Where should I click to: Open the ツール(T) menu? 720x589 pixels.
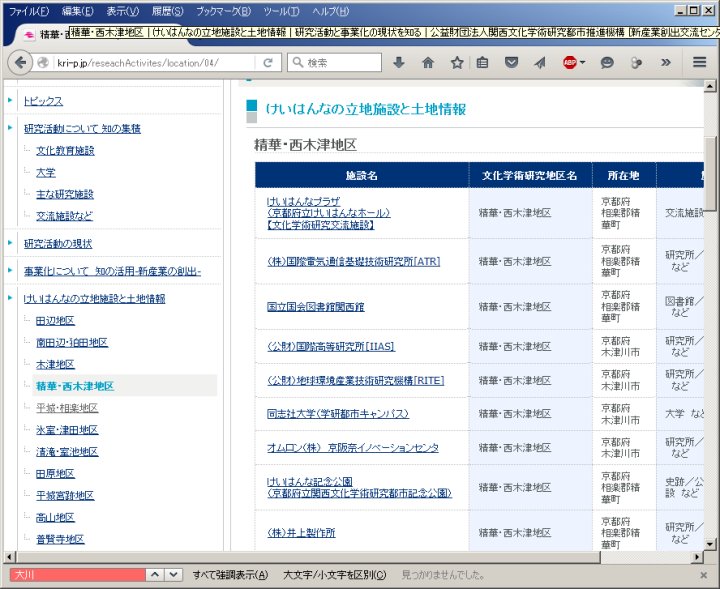(x=280, y=11)
